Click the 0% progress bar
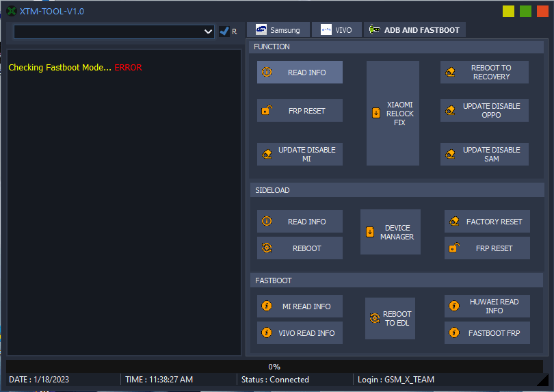Viewport: 554px width, 392px height. (x=274, y=367)
